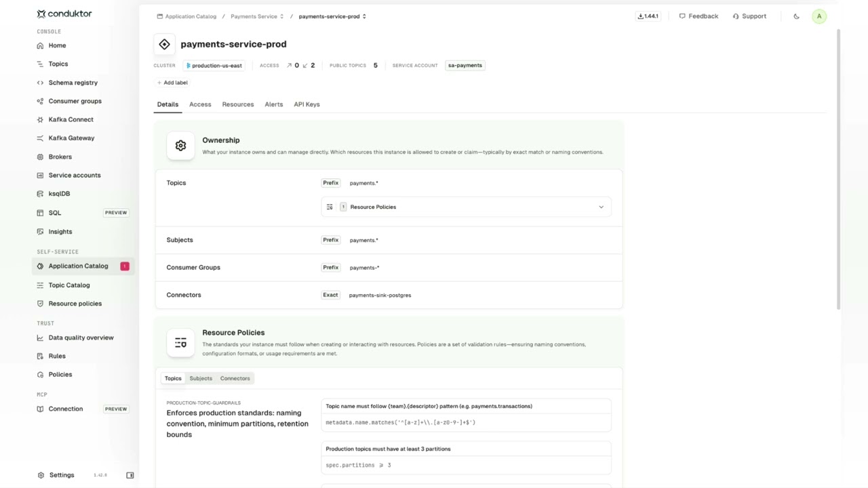
Task: Select the Topics policies sub-tab
Action: pyautogui.click(x=173, y=378)
